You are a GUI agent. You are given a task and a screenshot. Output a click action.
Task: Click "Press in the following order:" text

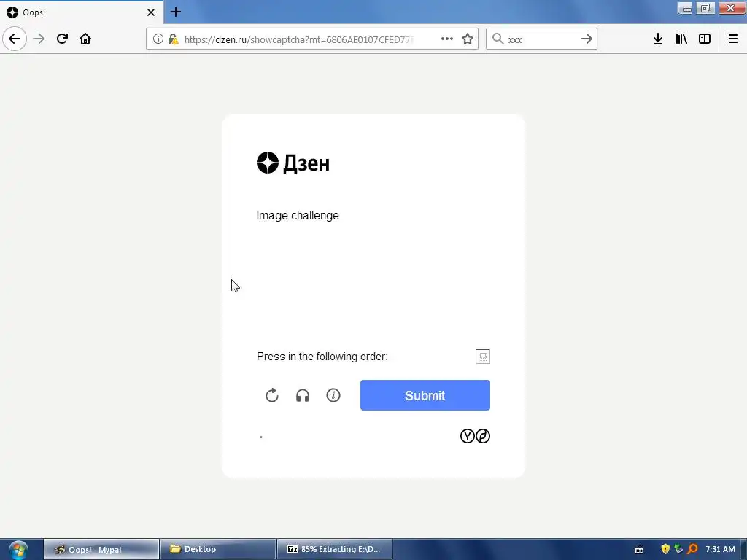322,357
